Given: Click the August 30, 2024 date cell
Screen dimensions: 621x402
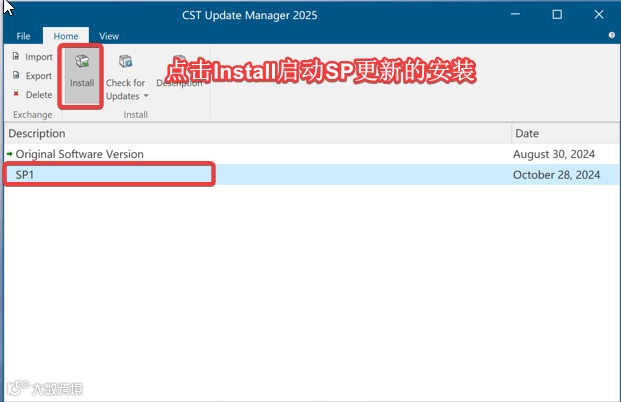Looking at the screenshot, I should click(x=554, y=154).
